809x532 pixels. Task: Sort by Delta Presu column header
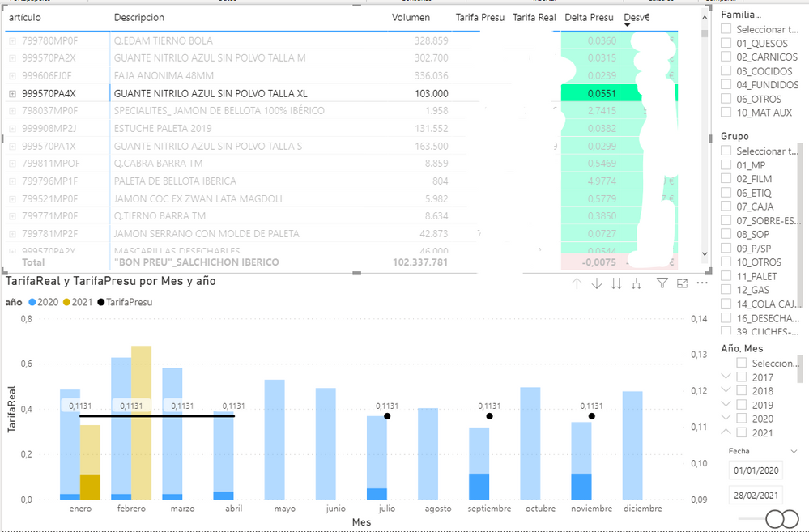pos(589,18)
